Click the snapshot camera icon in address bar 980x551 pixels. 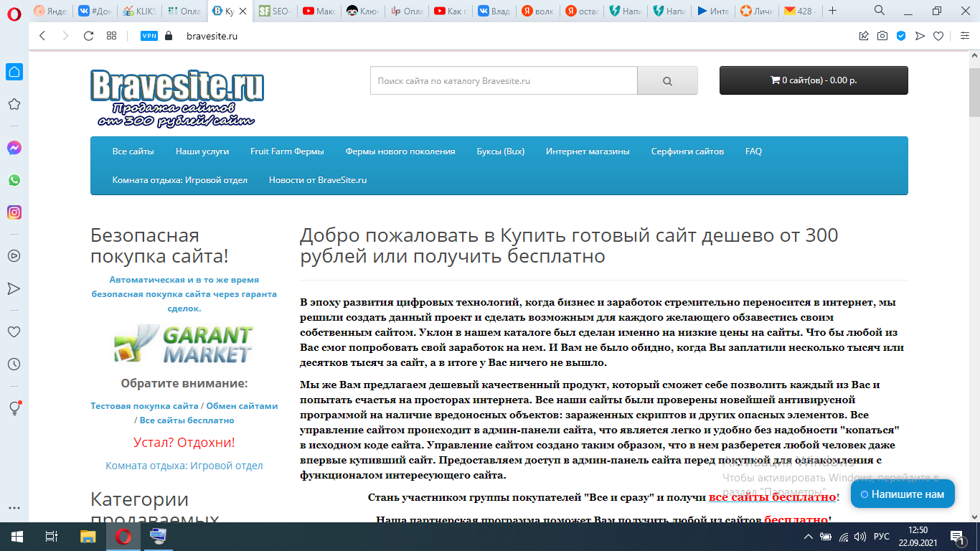coord(882,36)
